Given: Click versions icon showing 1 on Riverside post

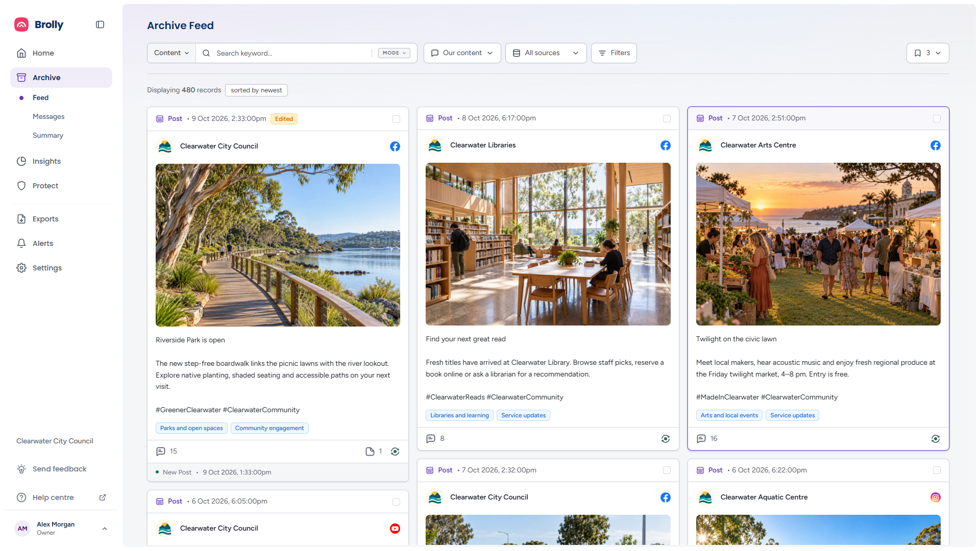Looking at the screenshot, I should 370,452.
